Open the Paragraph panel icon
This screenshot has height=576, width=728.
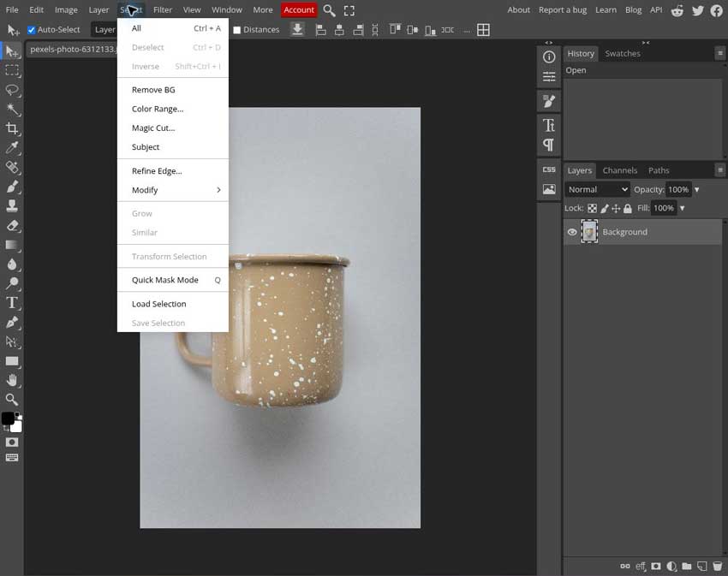549,145
